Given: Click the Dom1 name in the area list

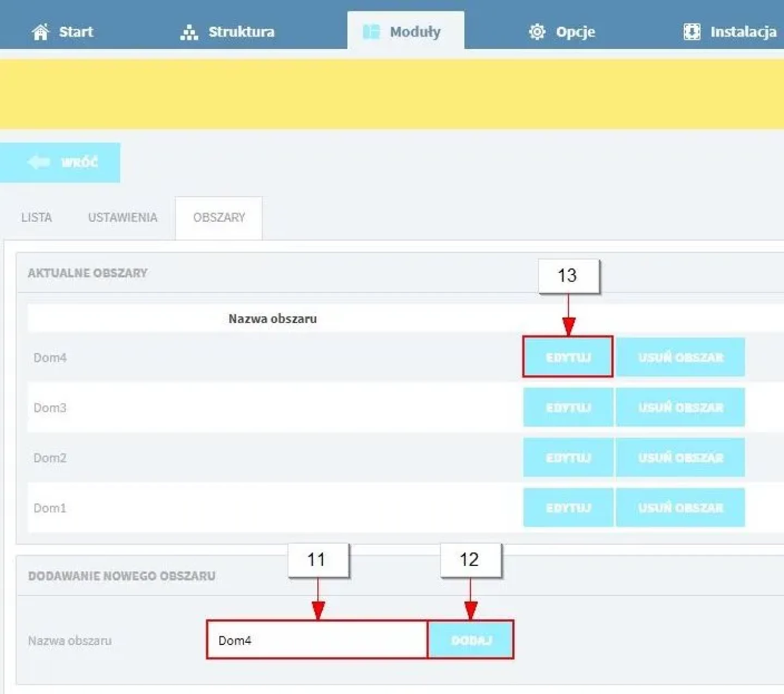Looking at the screenshot, I should [50, 508].
